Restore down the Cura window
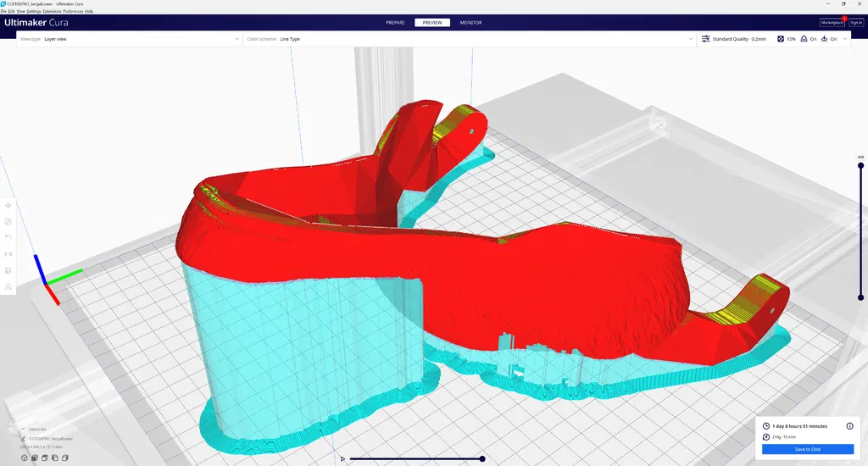 tap(843, 4)
